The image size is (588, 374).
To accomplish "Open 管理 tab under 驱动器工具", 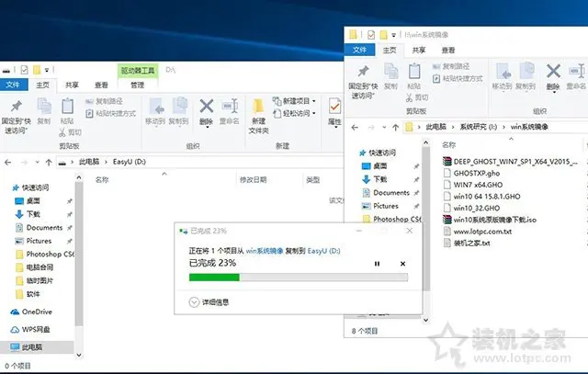I will point(137,85).
